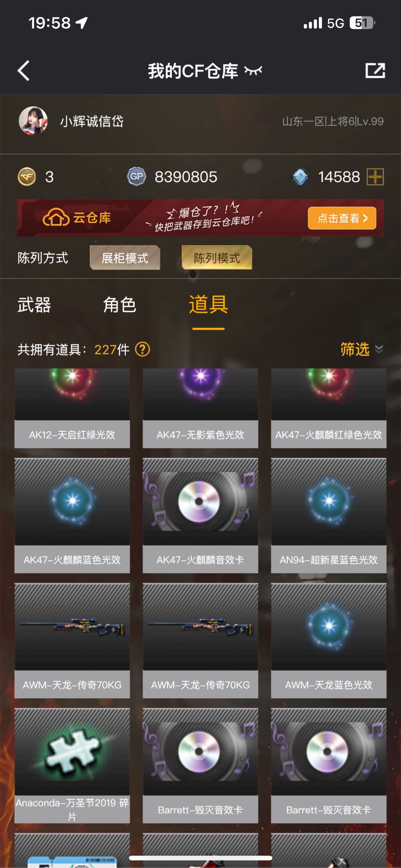This screenshot has width=401, height=868.
Task: Open the user avatar profile picture
Action: [33, 121]
